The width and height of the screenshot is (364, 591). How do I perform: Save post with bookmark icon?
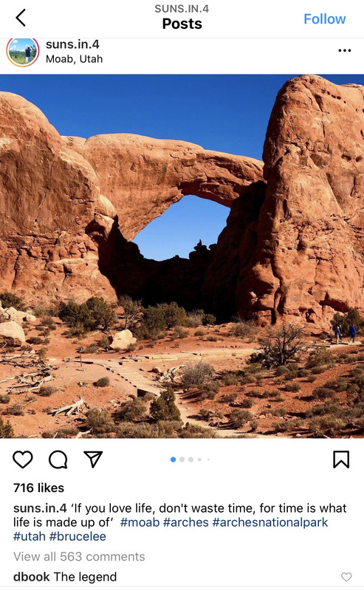(x=341, y=460)
